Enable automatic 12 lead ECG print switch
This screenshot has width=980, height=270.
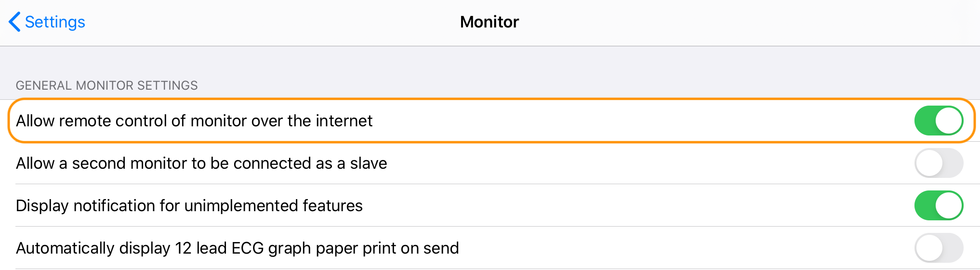pyautogui.click(x=939, y=248)
